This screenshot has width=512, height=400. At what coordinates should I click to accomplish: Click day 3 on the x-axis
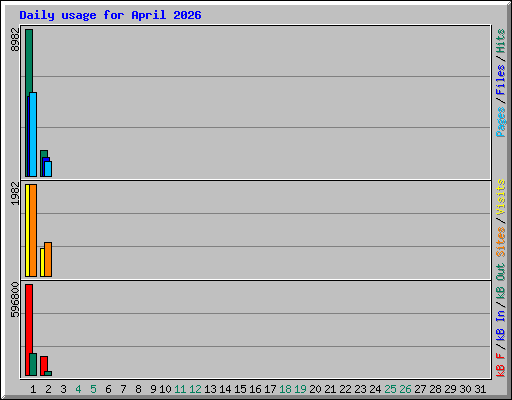63,389
